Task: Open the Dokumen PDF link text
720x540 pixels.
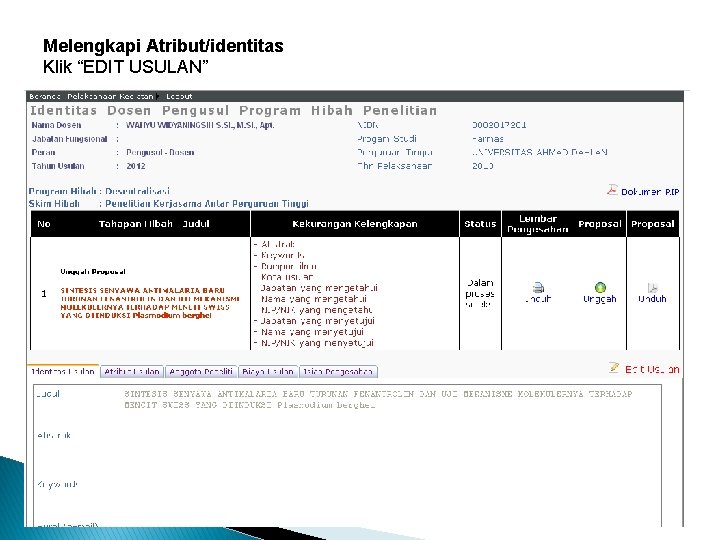Action: [650, 192]
